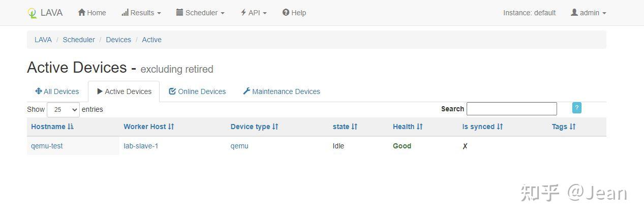Change the entries-per-page selector

pos(63,109)
